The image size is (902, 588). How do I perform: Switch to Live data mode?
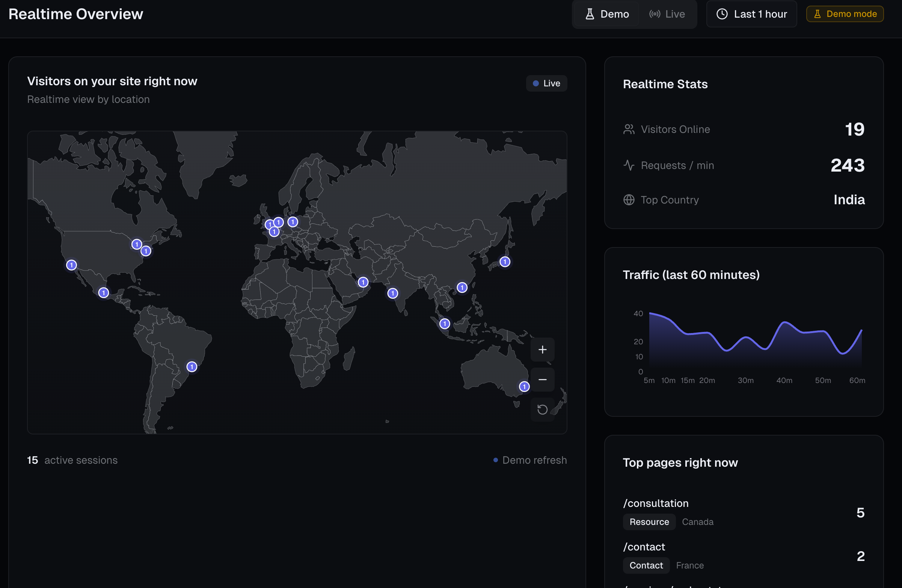tap(667, 14)
